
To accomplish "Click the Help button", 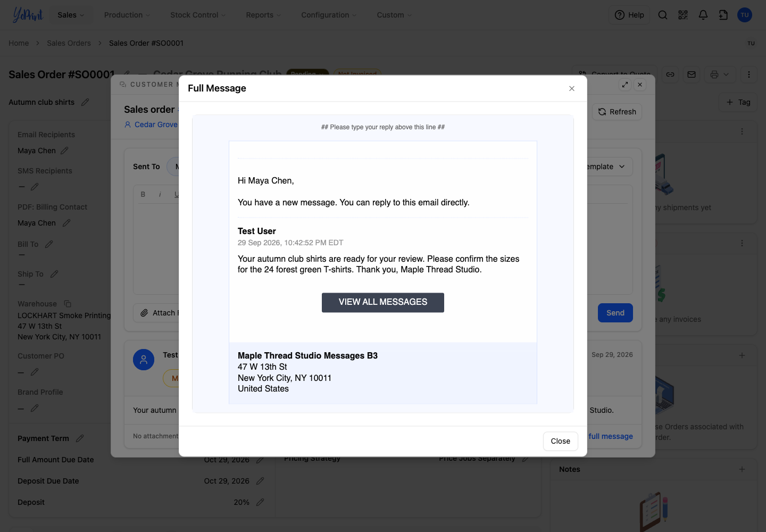I will [629, 15].
